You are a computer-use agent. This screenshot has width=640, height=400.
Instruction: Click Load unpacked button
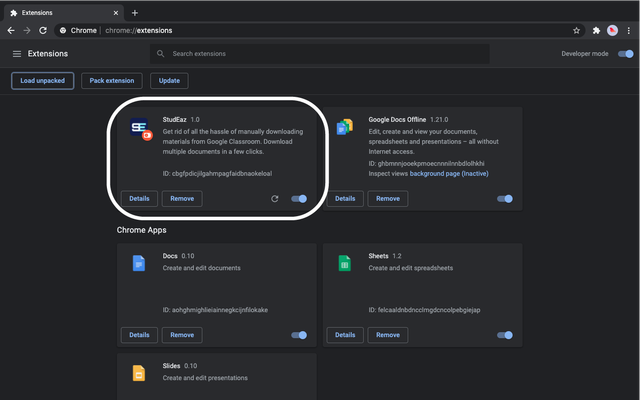pos(42,81)
